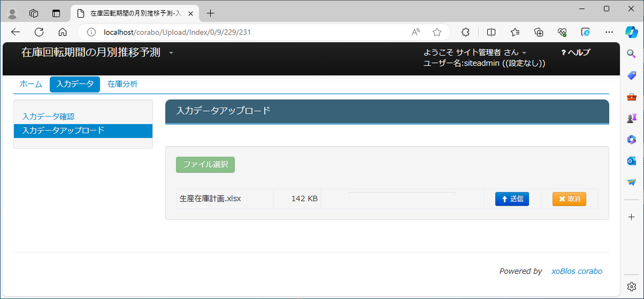The width and height of the screenshot is (644, 299).
Task: Open sidebar Microsoft 365 icon
Action: (632, 140)
